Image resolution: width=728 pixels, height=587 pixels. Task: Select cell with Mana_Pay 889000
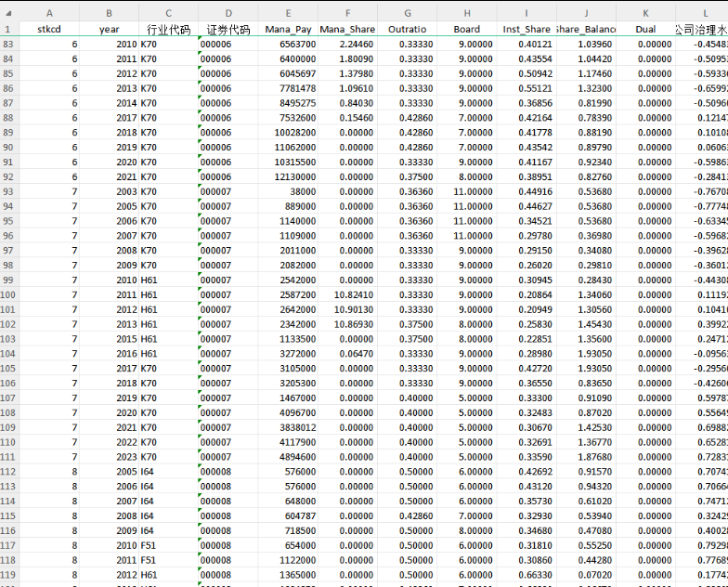tap(288, 206)
